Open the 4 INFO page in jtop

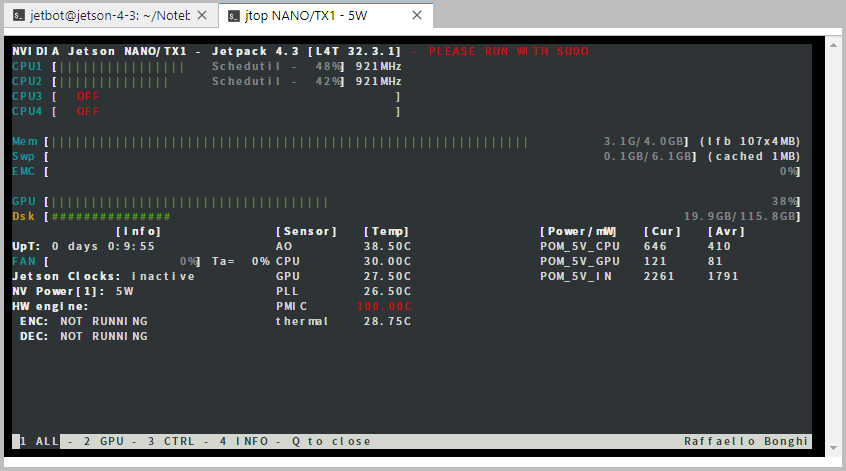244,441
